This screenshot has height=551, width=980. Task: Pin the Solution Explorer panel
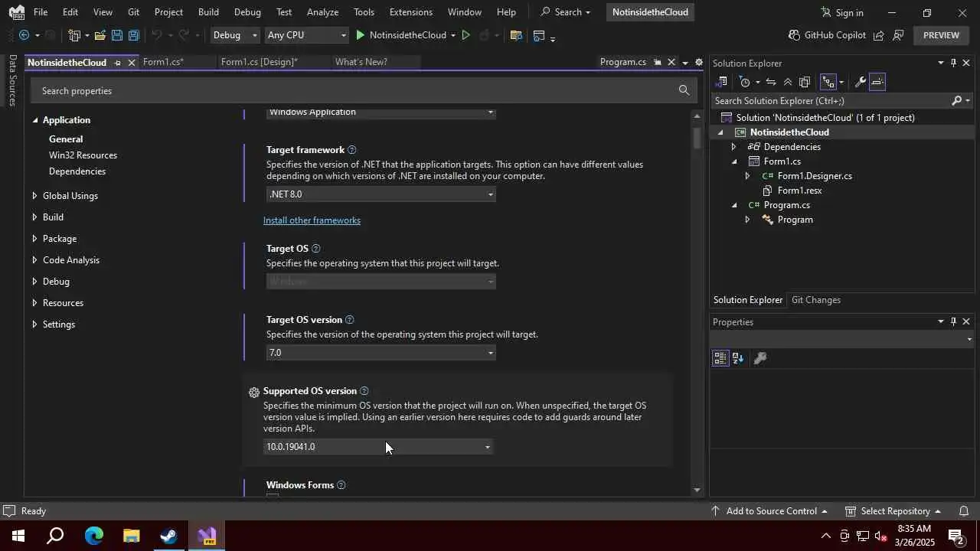[x=953, y=64]
